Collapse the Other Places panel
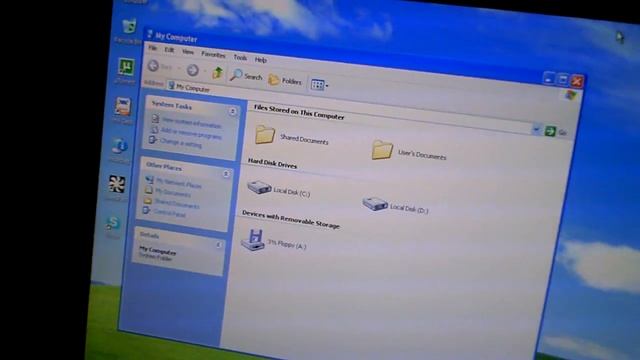The height and width of the screenshot is (360, 640). (x=226, y=174)
